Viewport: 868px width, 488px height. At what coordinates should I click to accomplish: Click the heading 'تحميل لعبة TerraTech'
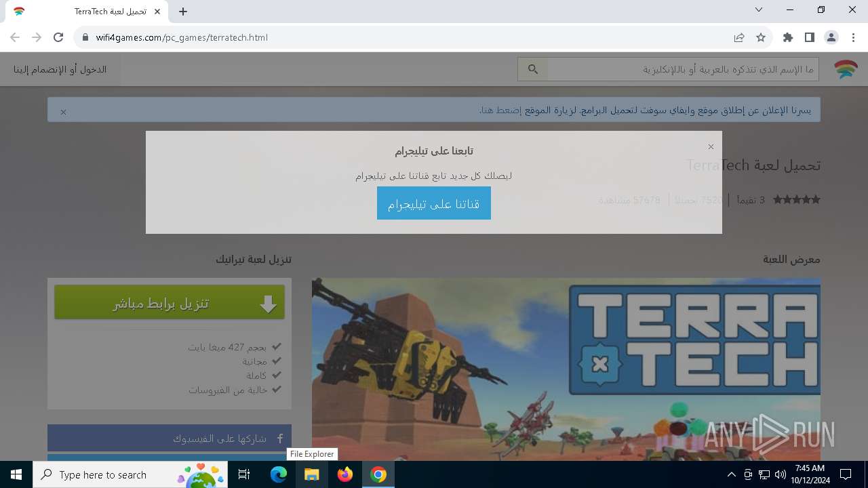tap(753, 165)
